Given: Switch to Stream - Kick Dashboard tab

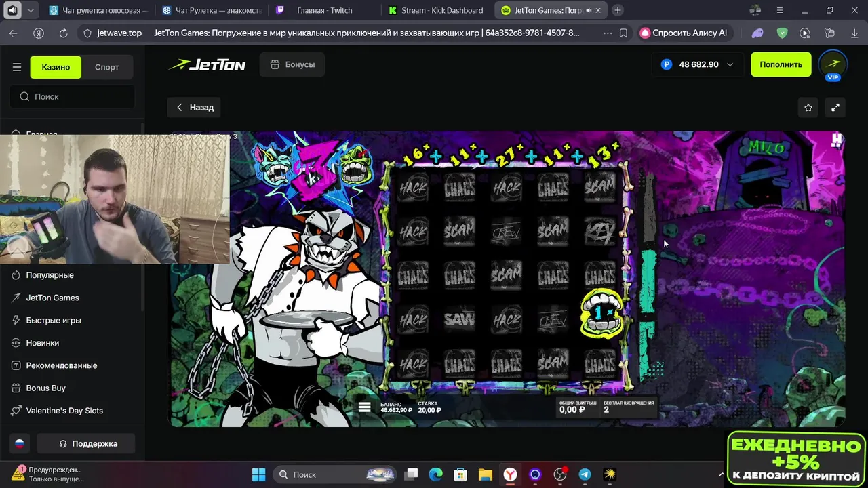Looking at the screenshot, I should pos(437,10).
